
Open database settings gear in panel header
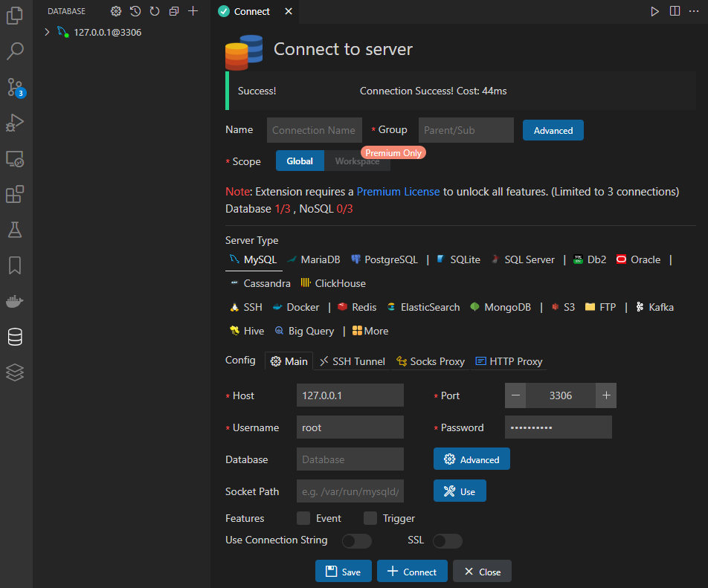116,11
